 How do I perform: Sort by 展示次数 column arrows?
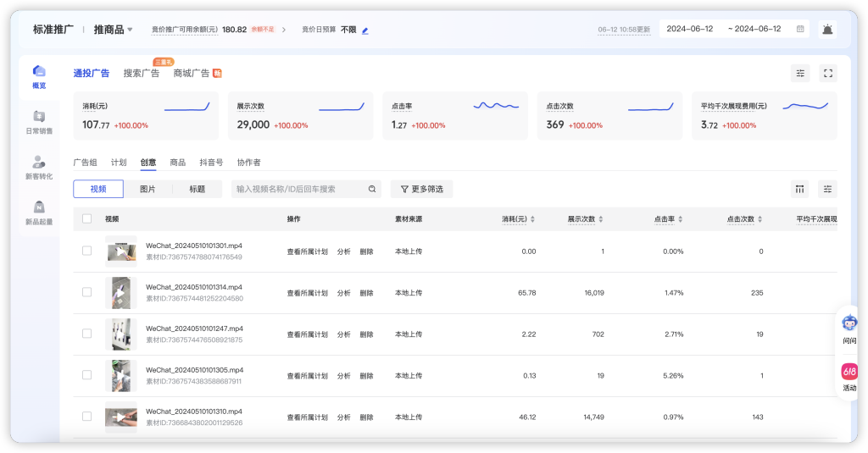(x=601, y=219)
